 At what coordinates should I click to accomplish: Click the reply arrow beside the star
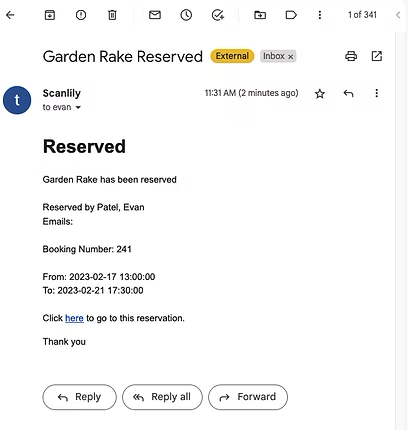click(348, 93)
